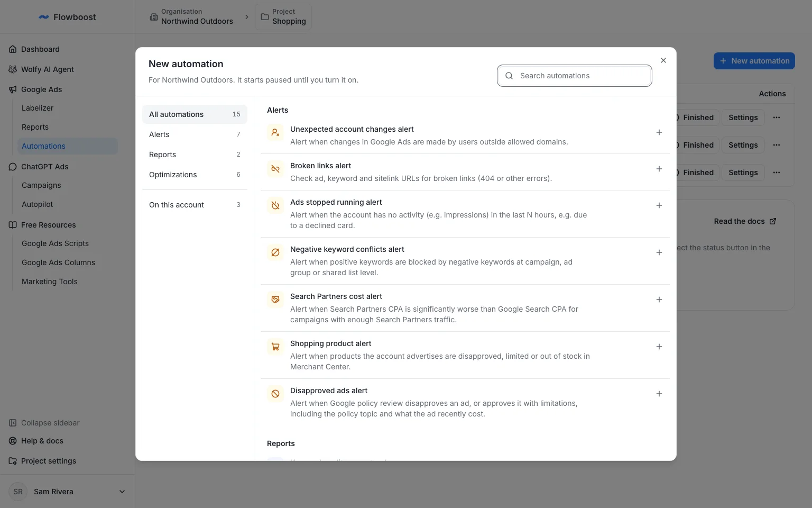Filter by Alerts category
The width and height of the screenshot is (812, 508).
click(195, 134)
